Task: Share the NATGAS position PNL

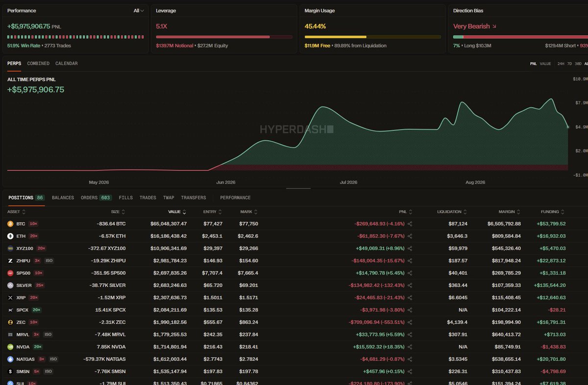Action: (410, 359)
